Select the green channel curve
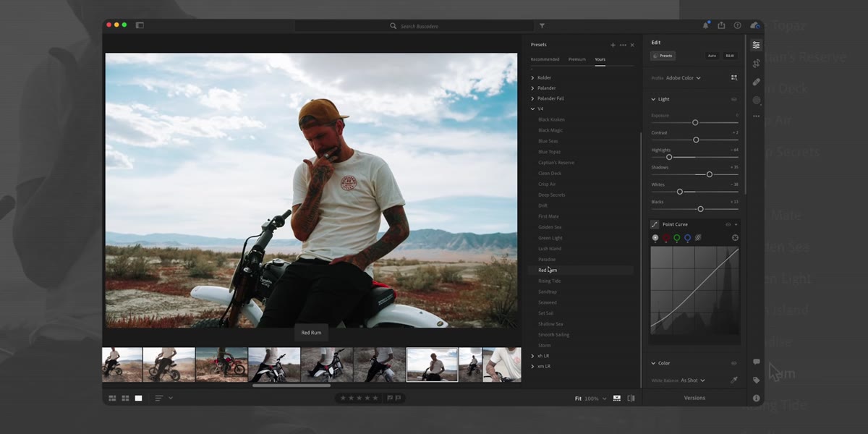868x434 pixels. (677, 237)
